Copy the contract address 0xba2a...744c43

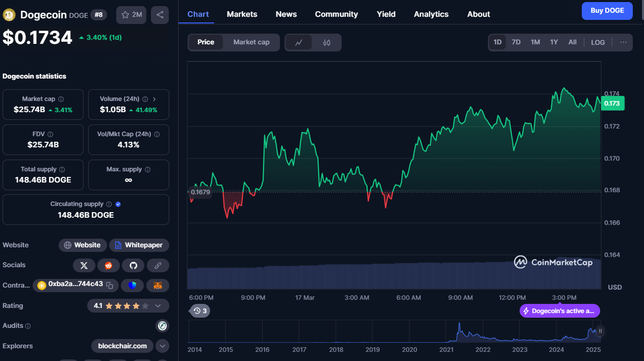(x=110, y=285)
